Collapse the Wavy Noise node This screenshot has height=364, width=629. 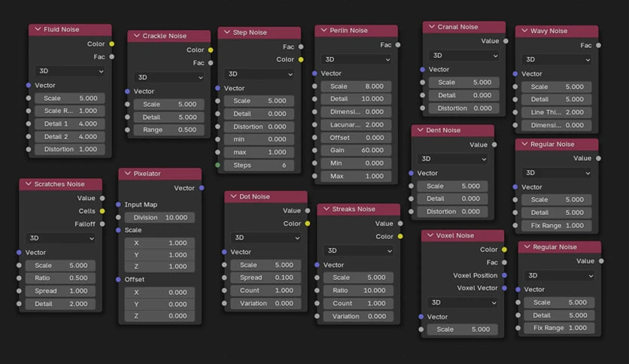coord(524,31)
